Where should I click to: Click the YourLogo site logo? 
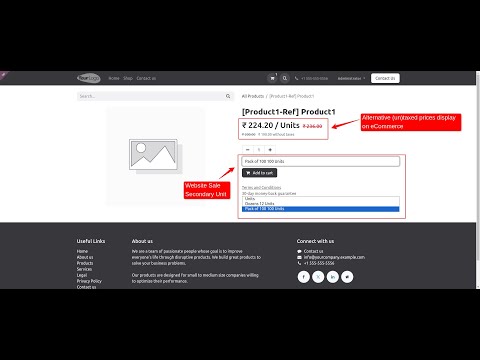[x=89, y=78]
